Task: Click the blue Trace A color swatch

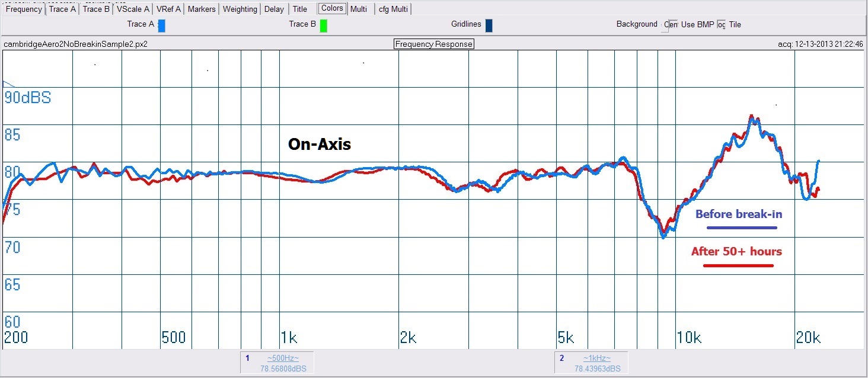Action: pos(161,25)
